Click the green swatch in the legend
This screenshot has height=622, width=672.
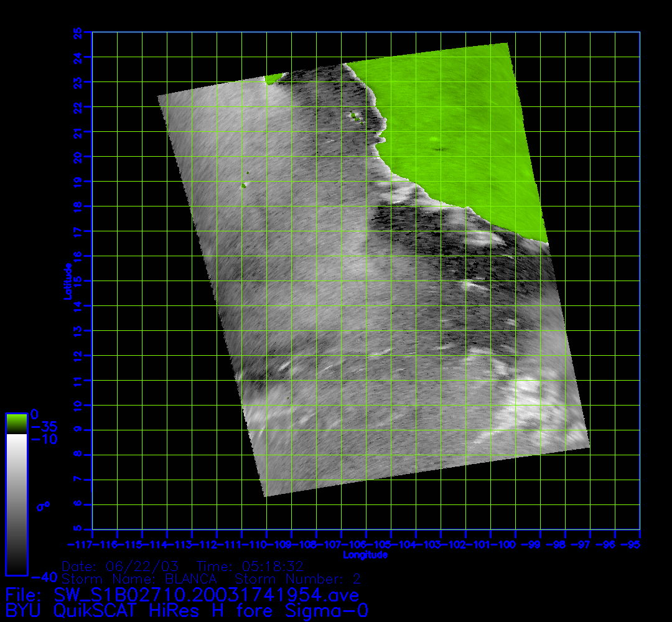point(16,424)
